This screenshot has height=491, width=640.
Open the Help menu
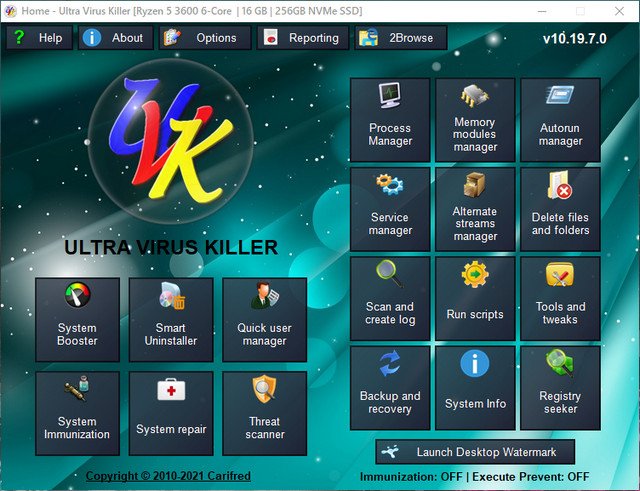pos(39,38)
